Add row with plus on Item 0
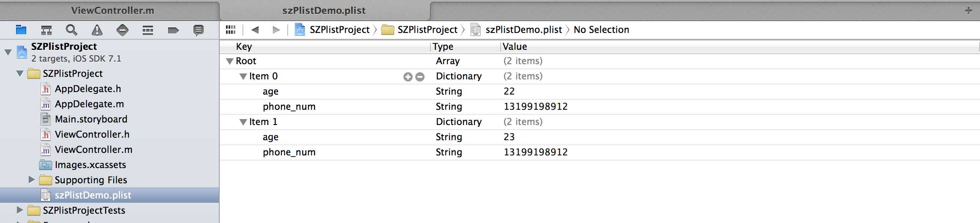The image size is (980, 223). point(408,76)
